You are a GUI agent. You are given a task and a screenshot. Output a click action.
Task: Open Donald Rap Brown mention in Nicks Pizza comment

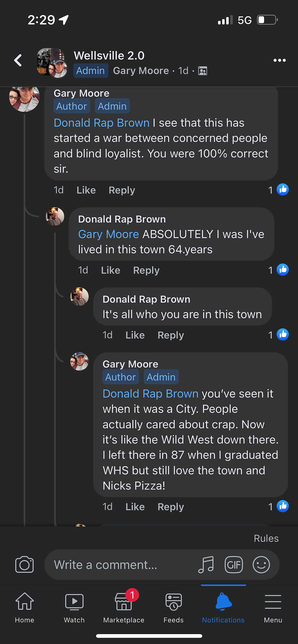pyautogui.click(x=150, y=394)
